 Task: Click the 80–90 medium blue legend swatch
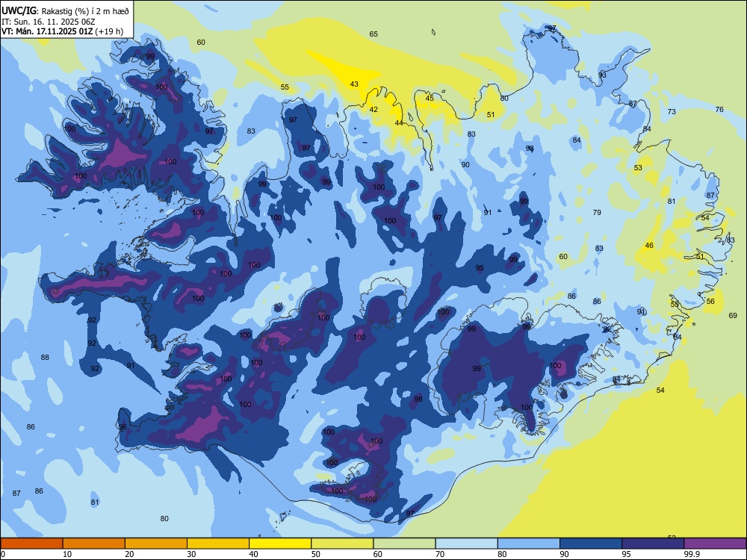click(x=528, y=544)
